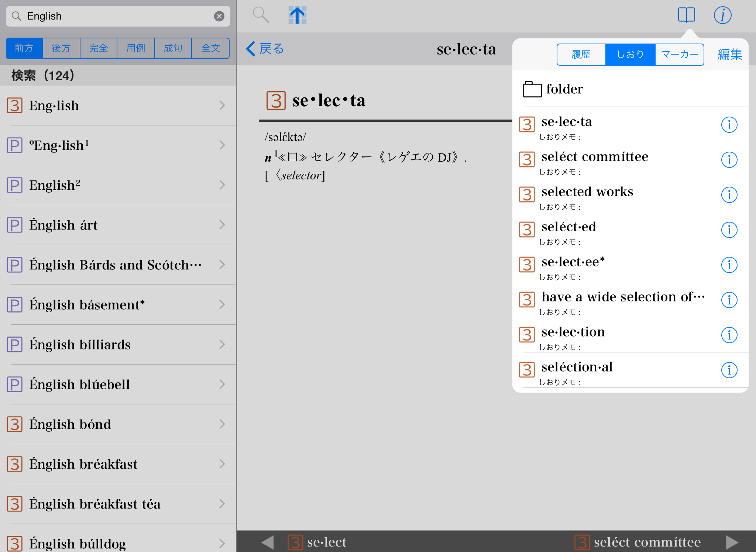This screenshot has height=552, width=756.
Task: Switch to 履歴 history tab
Action: coord(581,55)
